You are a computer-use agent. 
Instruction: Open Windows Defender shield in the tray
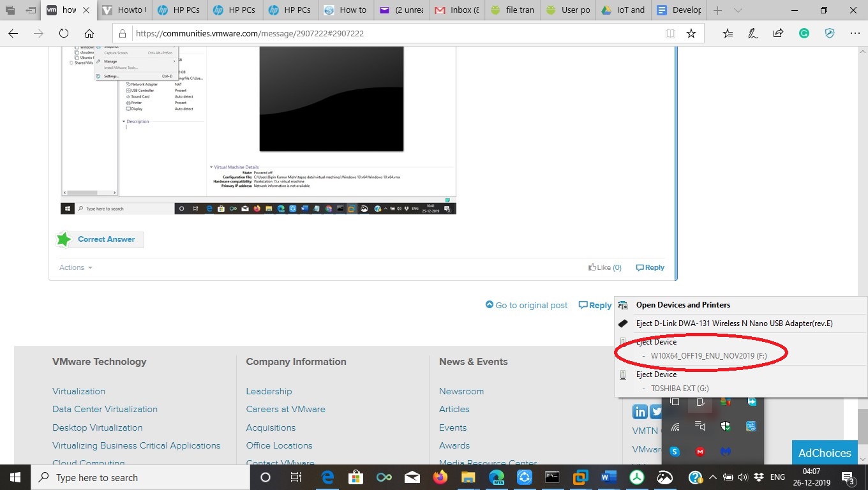tap(726, 426)
